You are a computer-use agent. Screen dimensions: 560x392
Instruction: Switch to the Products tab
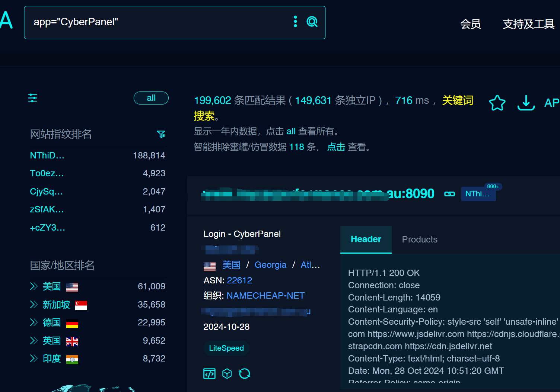pos(420,240)
